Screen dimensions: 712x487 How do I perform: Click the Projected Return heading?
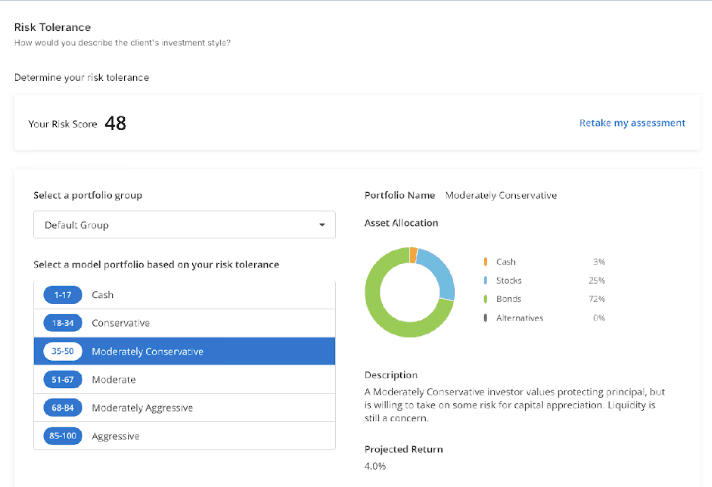click(403, 449)
